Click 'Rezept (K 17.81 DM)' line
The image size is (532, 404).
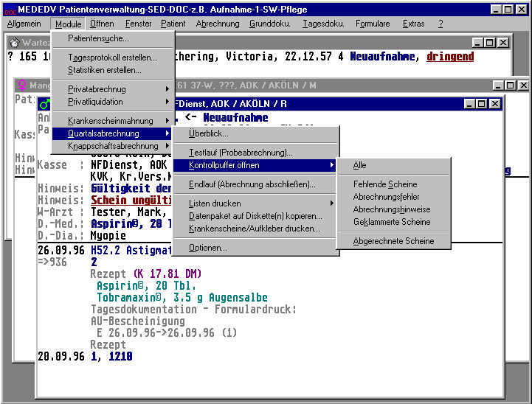(x=146, y=274)
